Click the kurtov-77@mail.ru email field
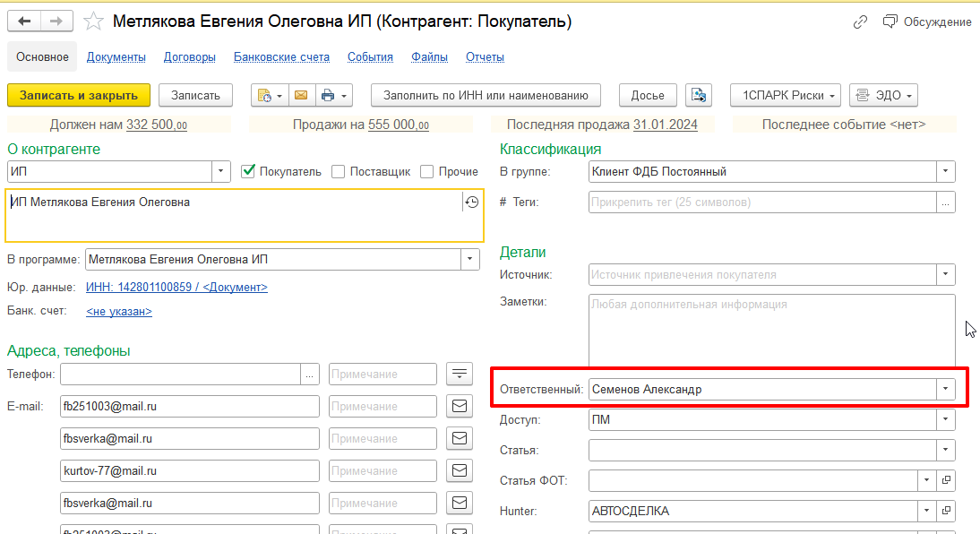Screen dimensions: 980x534 click(x=190, y=471)
